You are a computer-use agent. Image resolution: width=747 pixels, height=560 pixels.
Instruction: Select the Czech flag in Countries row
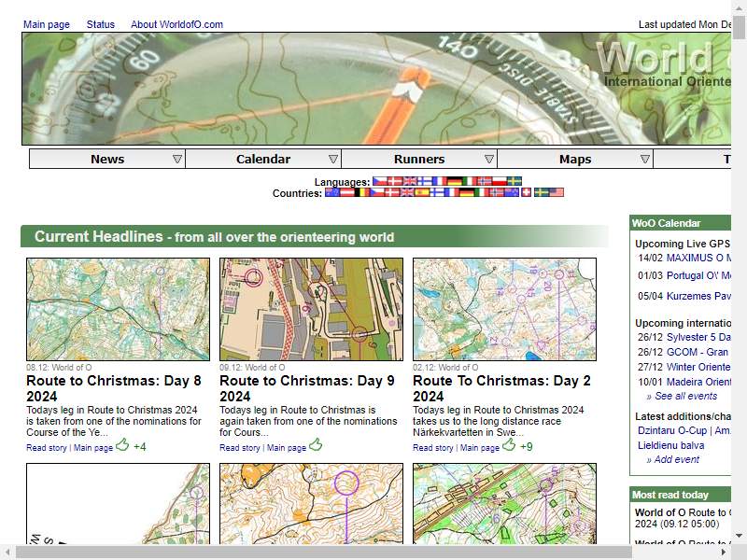click(377, 192)
